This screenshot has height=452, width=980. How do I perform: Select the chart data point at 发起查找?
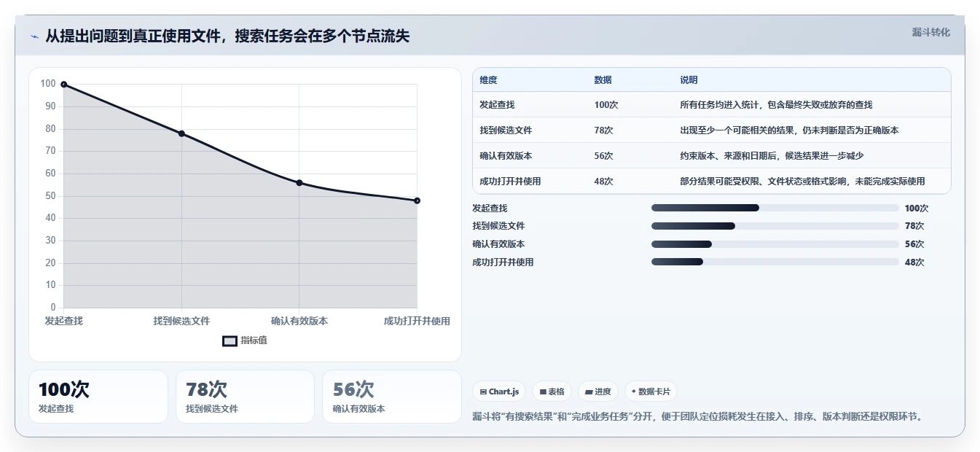click(x=64, y=85)
